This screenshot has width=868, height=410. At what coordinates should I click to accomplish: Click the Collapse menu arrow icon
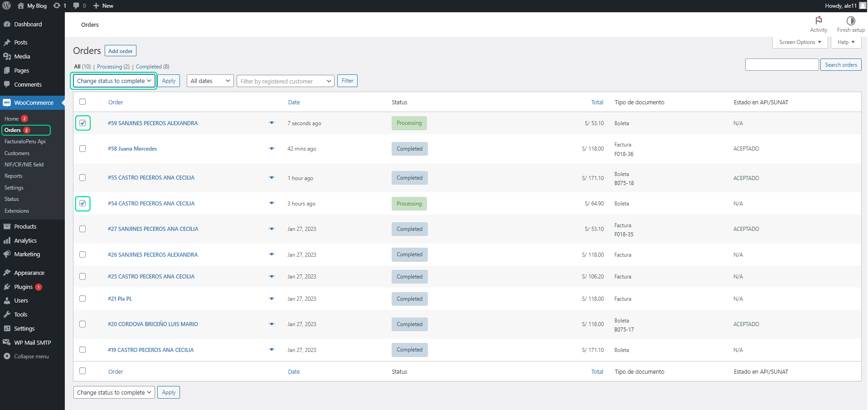click(7, 356)
